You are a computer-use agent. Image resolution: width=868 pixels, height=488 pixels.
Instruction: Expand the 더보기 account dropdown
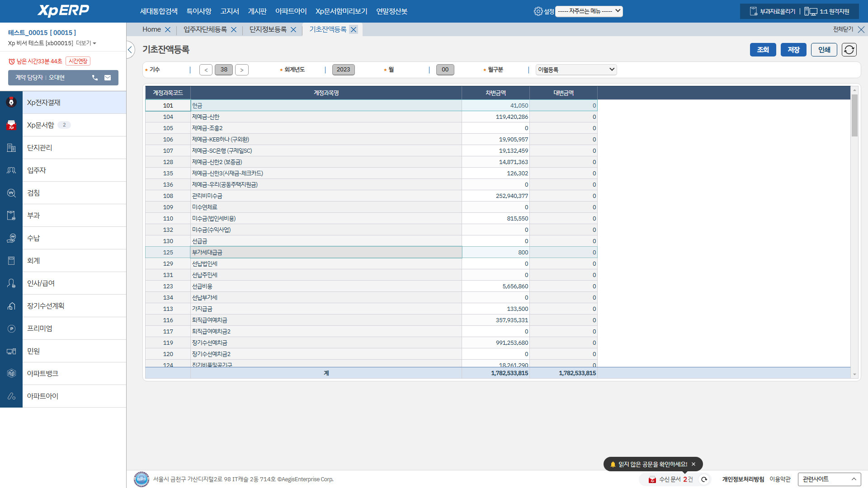[86, 43]
